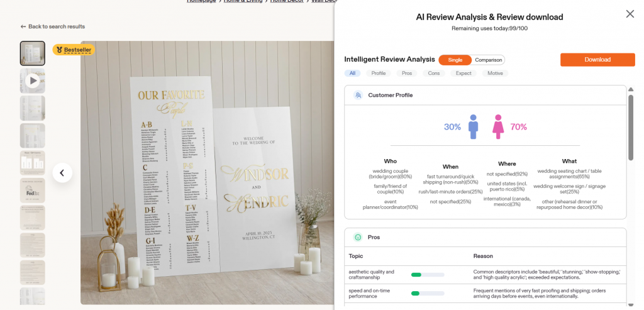Click the aesthetic quality progress bar

pyautogui.click(x=428, y=275)
